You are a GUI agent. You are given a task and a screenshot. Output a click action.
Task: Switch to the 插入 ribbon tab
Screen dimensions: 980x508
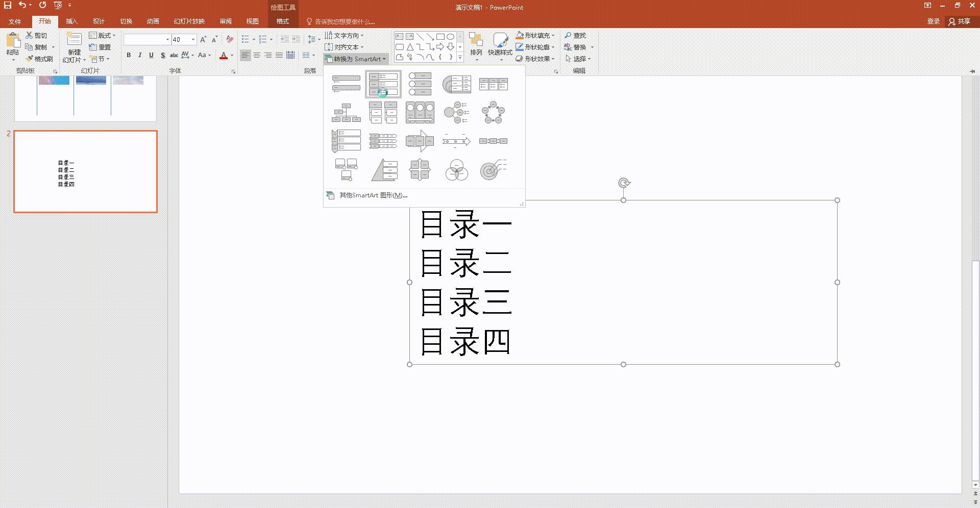point(71,21)
